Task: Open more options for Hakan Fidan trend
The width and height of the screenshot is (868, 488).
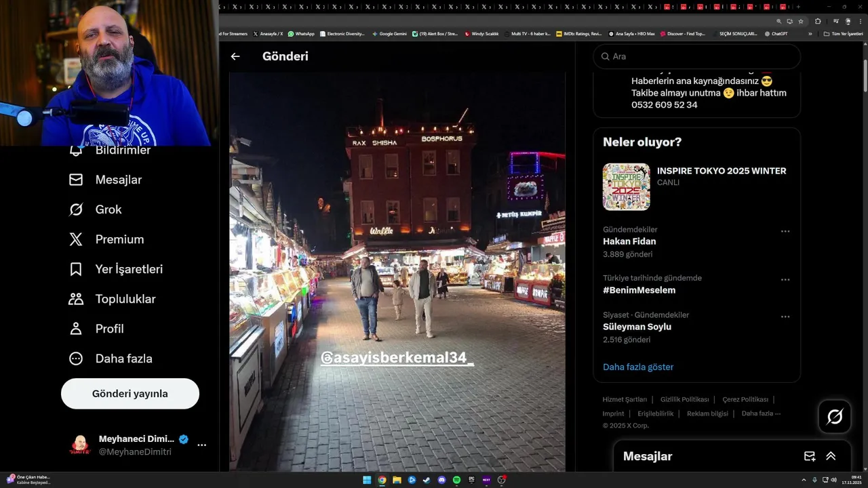Action: pyautogui.click(x=785, y=231)
